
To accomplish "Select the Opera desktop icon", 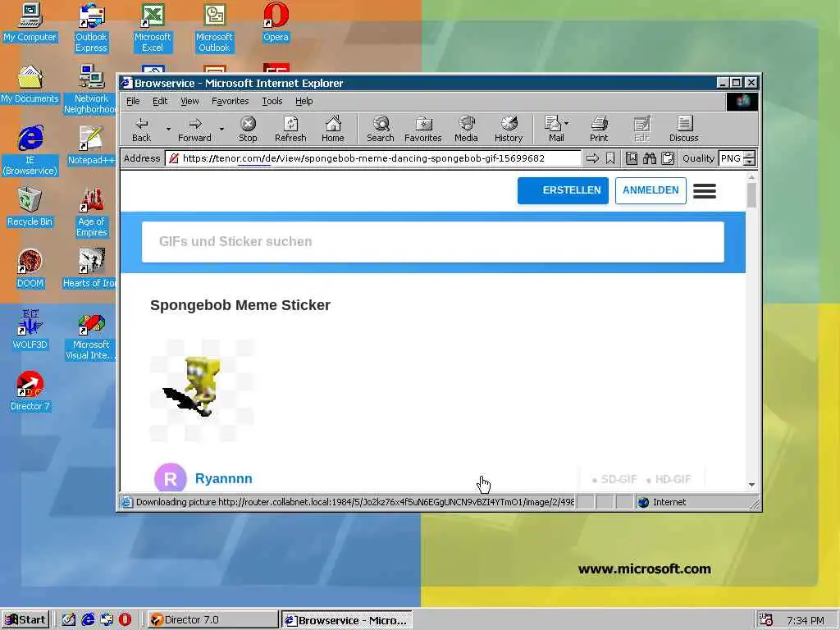I will 276,23.
